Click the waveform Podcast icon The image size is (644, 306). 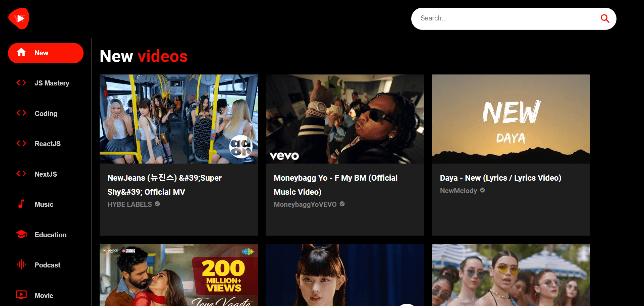21,264
